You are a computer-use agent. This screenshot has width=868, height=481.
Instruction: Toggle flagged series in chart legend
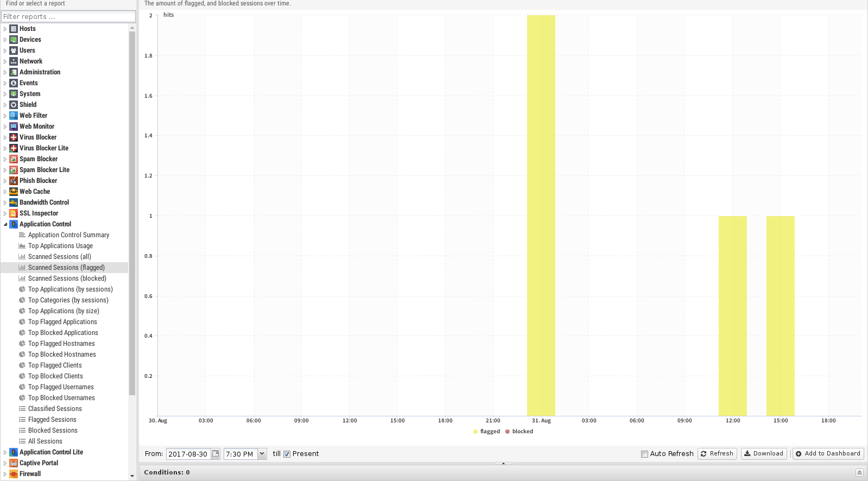point(486,432)
